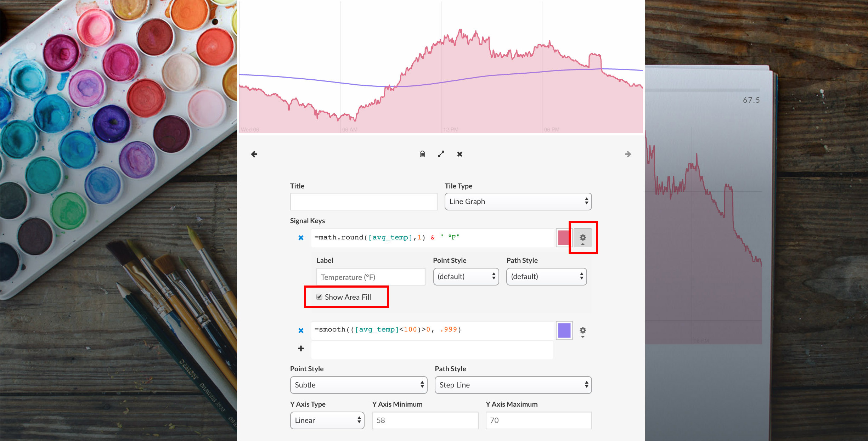Add a new signal key with plus icon

point(301,349)
